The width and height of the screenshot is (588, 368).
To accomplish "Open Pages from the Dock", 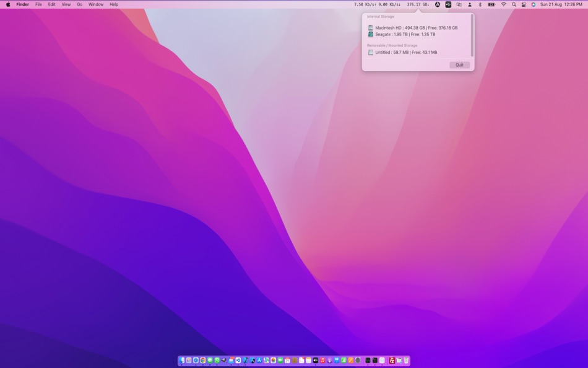I will coord(350,360).
